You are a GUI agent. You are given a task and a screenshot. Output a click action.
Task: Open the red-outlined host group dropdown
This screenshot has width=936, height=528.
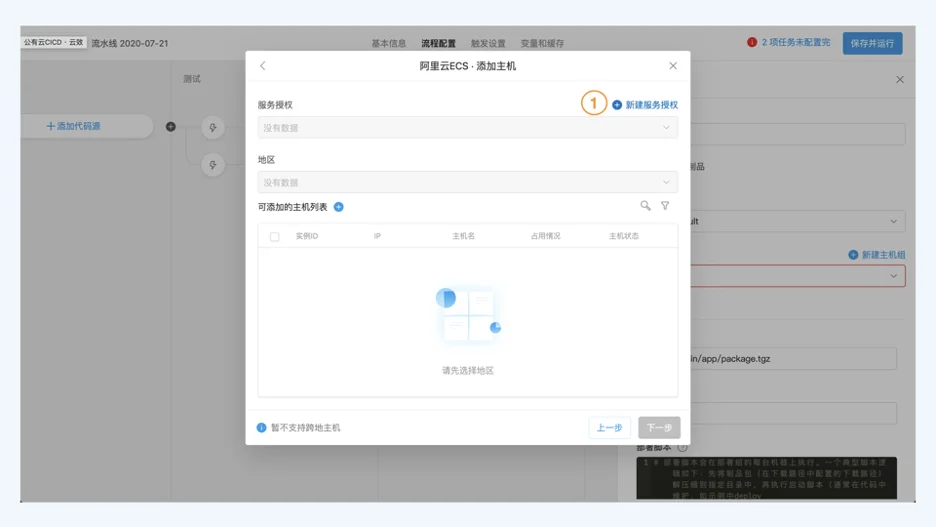[x=798, y=276]
